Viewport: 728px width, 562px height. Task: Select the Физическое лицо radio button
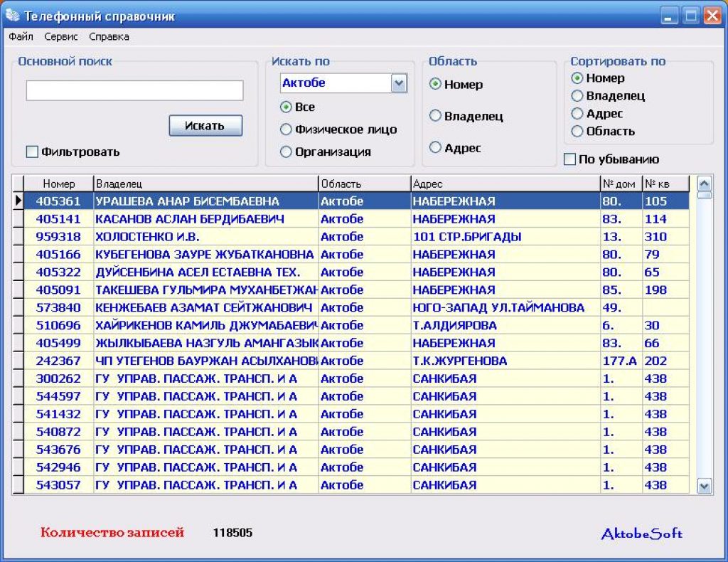[x=286, y=129]
